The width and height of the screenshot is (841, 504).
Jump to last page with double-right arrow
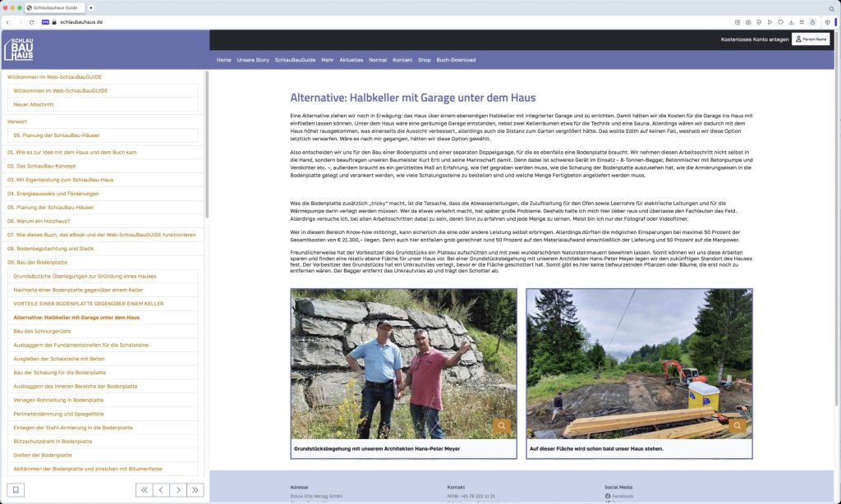click(195, 490)
